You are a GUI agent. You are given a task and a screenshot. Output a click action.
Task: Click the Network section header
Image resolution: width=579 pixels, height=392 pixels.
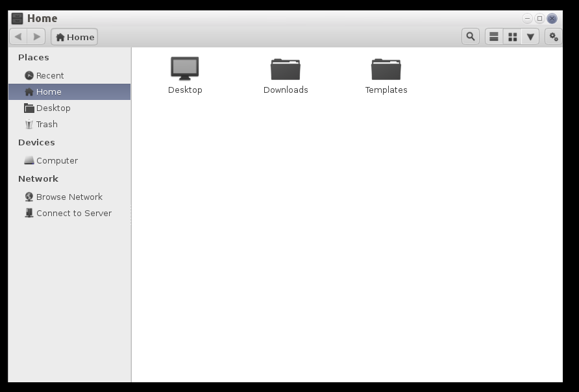tap(38, 179)
